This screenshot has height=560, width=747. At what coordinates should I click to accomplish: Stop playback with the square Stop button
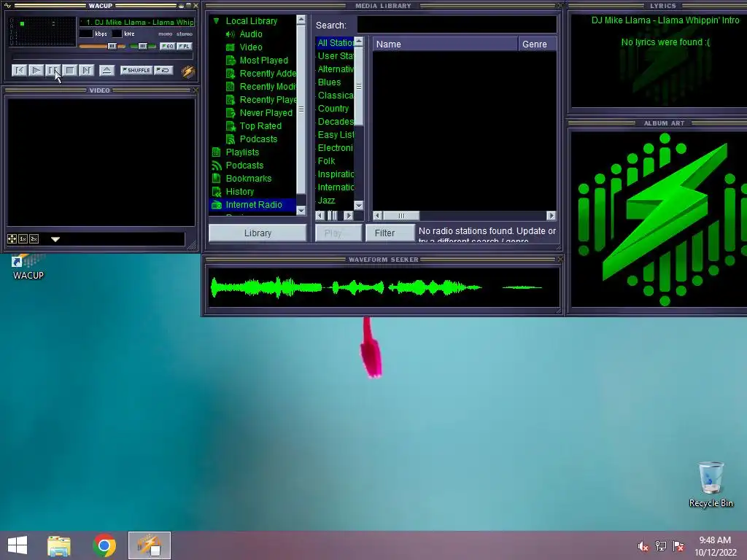click(69, 71)
